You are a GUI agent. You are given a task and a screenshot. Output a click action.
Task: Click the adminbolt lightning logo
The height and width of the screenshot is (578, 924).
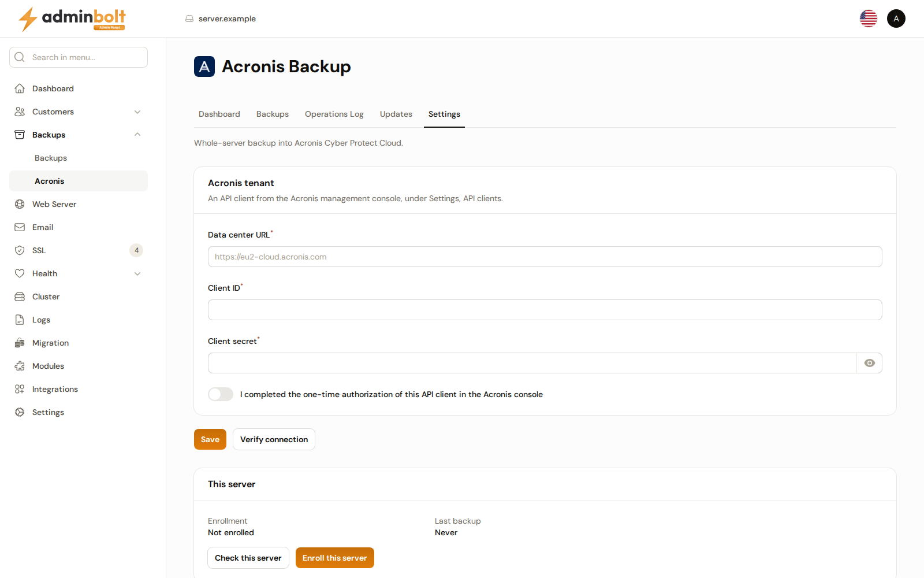72,19
